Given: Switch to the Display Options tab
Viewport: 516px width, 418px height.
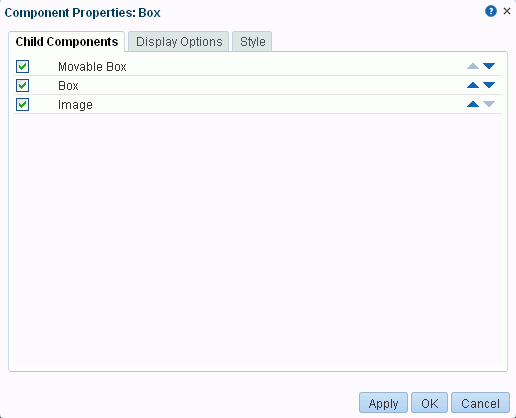Looking at the screenshot, I should tap(179, 42).
